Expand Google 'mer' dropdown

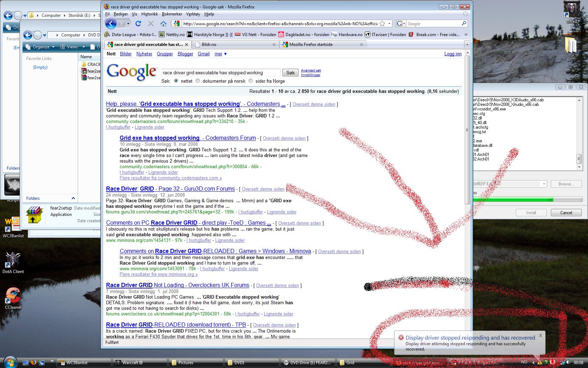click(221, 54)
